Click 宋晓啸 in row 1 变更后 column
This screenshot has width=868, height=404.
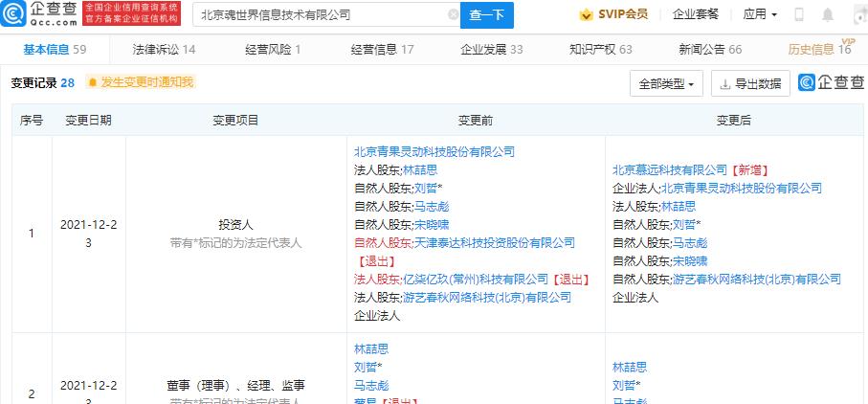(690, 260)
